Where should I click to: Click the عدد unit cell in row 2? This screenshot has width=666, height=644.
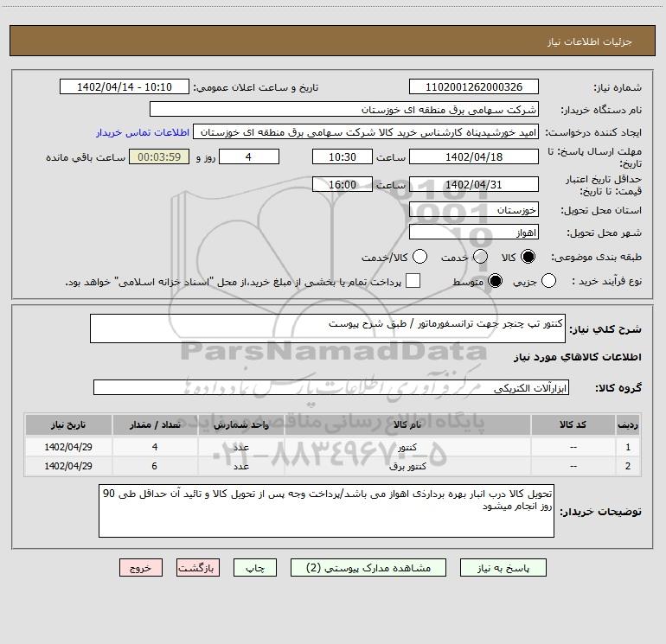240,466
